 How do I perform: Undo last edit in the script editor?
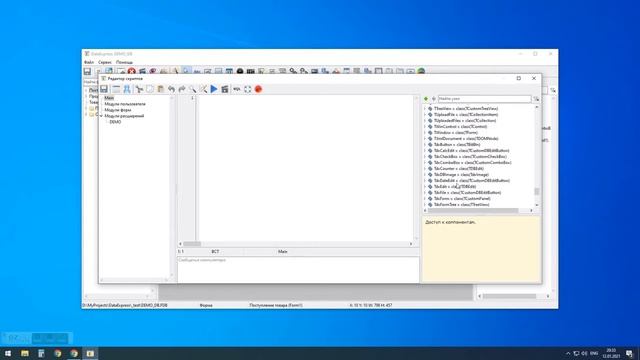coord(171,89)
